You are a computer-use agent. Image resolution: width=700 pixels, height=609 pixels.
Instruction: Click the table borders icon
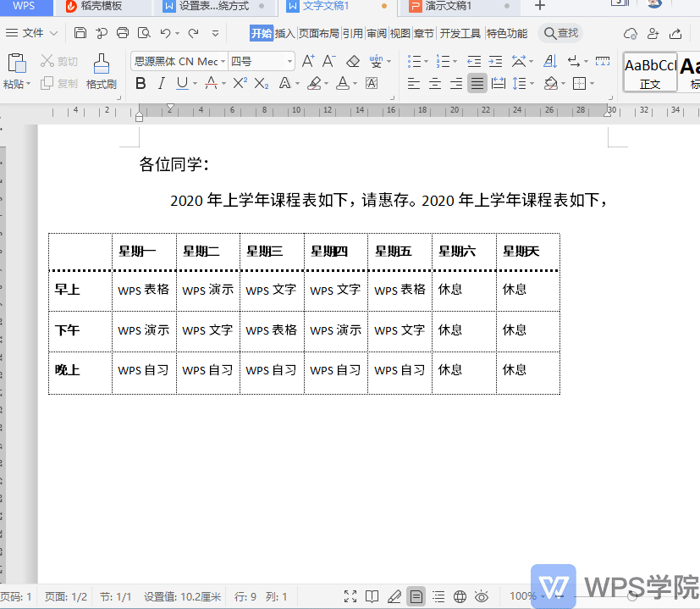point(579,83)
